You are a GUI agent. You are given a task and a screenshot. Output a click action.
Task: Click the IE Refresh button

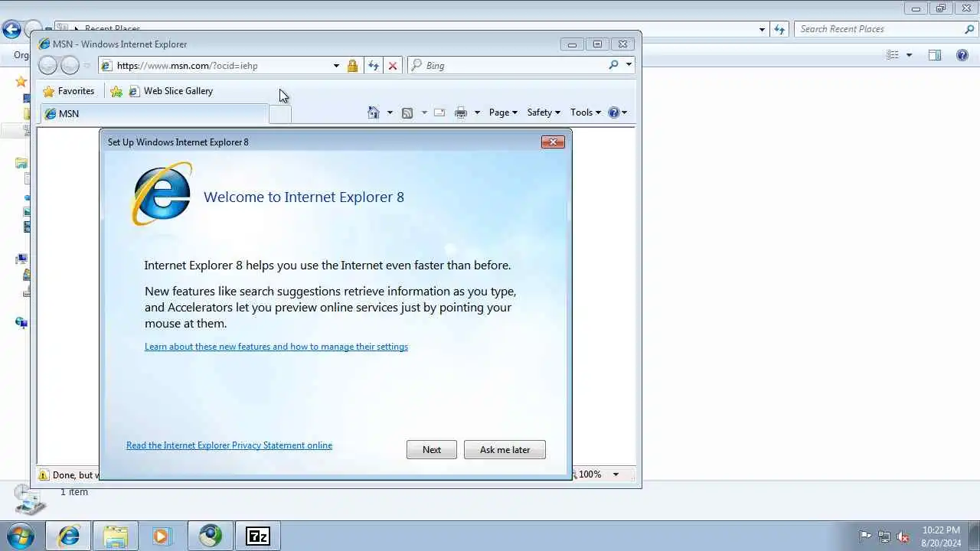pyautogui.click(x=374, y=66)
